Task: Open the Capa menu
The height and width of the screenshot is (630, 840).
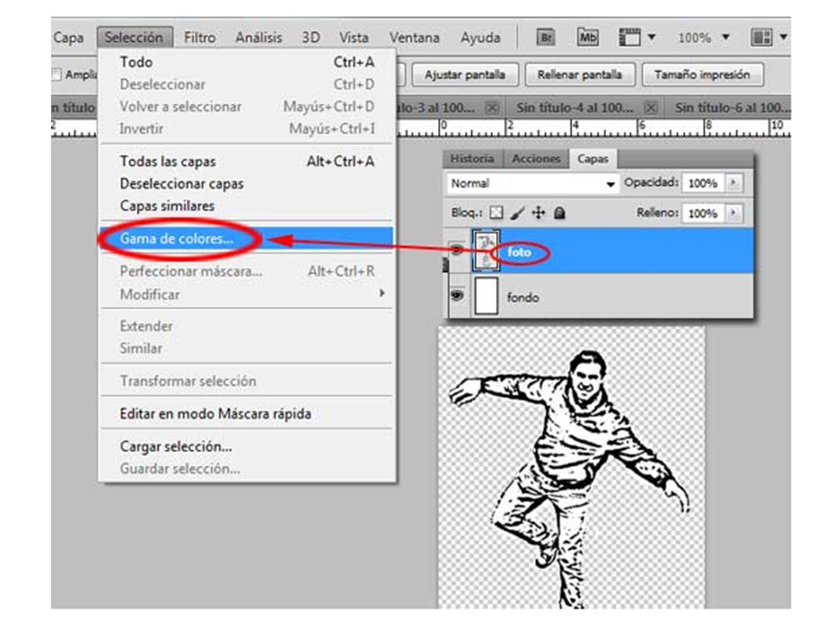Action: [68, 38]
